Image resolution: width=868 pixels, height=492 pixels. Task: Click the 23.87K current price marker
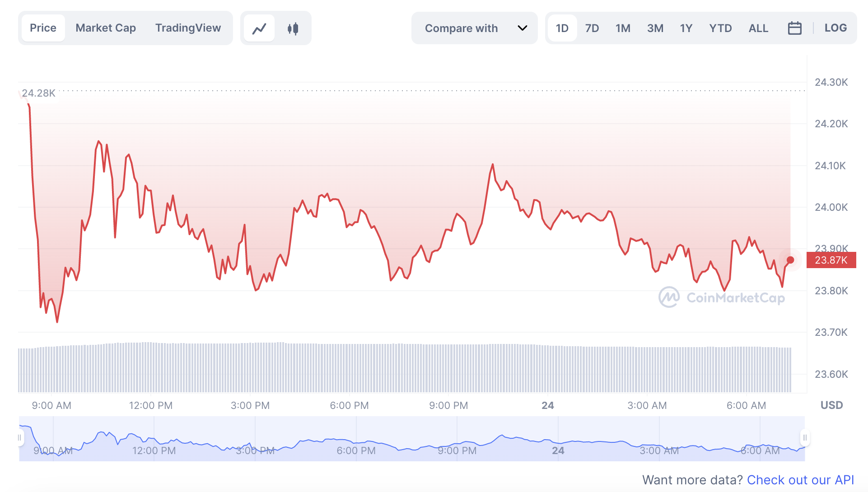[x=831, y=260]
